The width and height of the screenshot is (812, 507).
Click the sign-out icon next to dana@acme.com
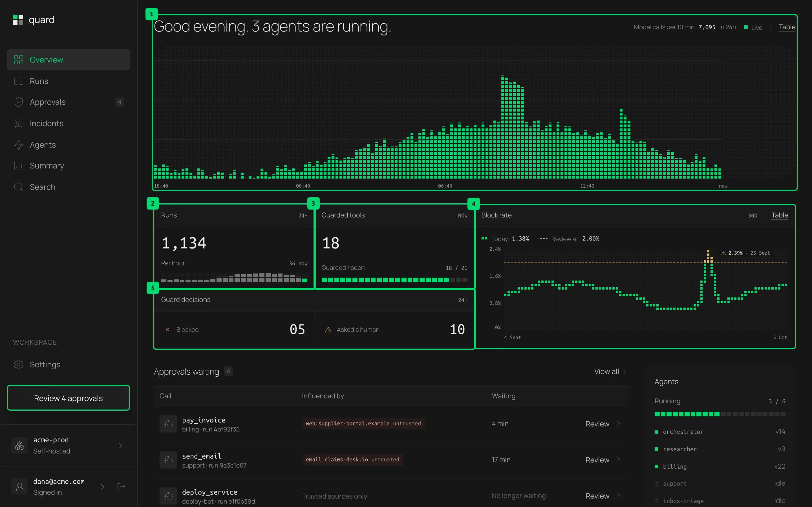[x=121, y=486]
